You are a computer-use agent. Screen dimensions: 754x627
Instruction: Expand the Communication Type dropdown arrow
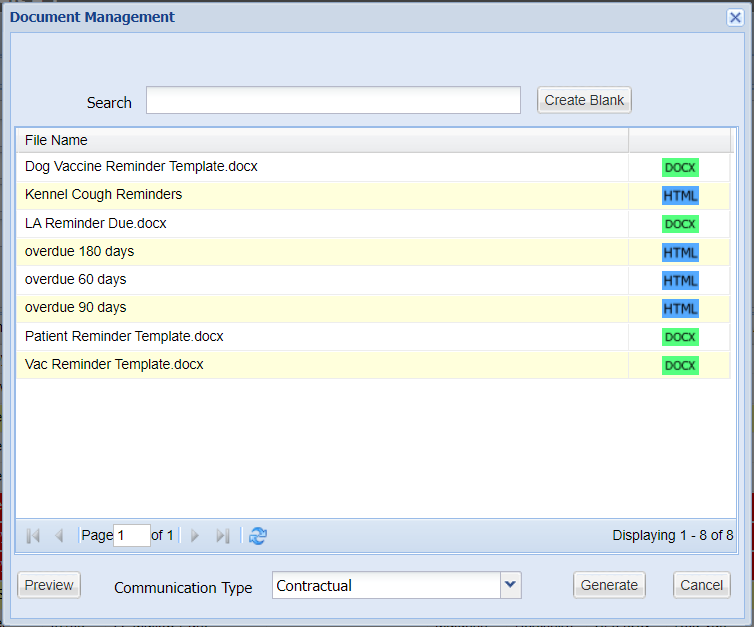pos(511,585)
